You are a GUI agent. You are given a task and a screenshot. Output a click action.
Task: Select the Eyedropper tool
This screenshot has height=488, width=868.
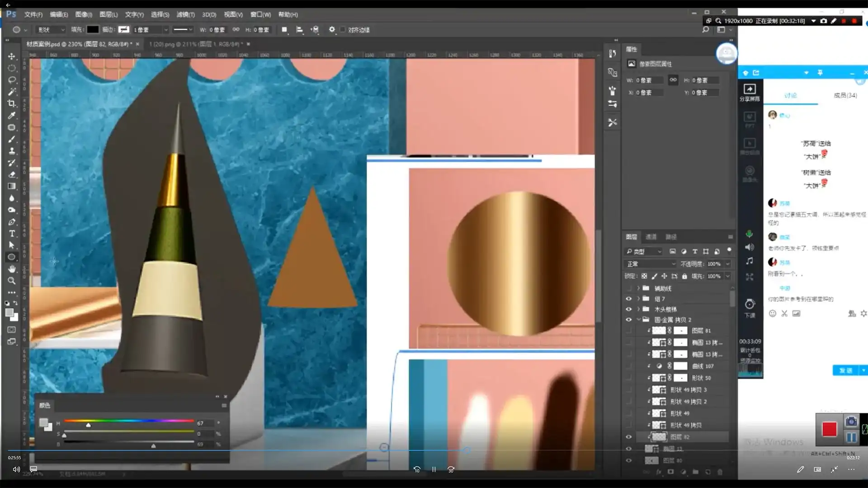pyautogui.click(x=12, y=115)
